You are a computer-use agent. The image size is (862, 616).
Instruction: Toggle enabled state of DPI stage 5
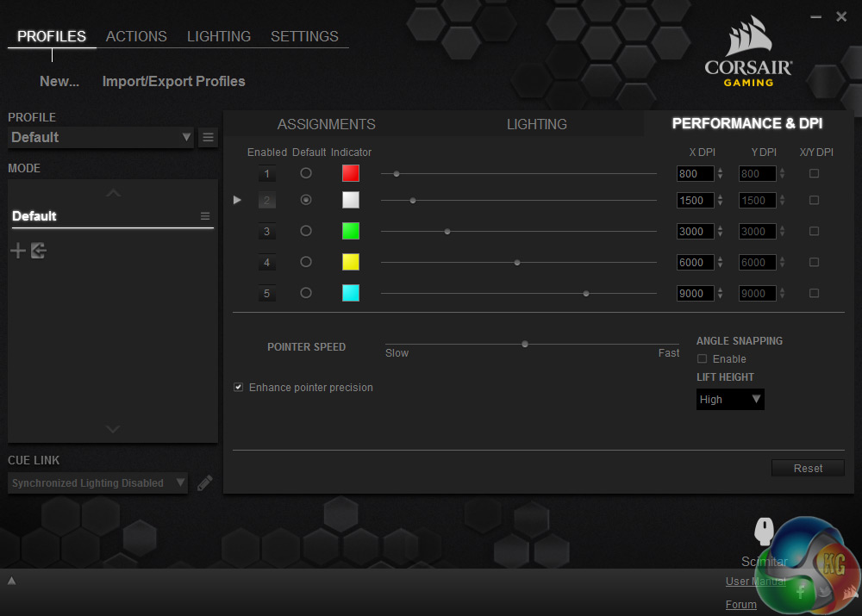[x=266, y=294]
